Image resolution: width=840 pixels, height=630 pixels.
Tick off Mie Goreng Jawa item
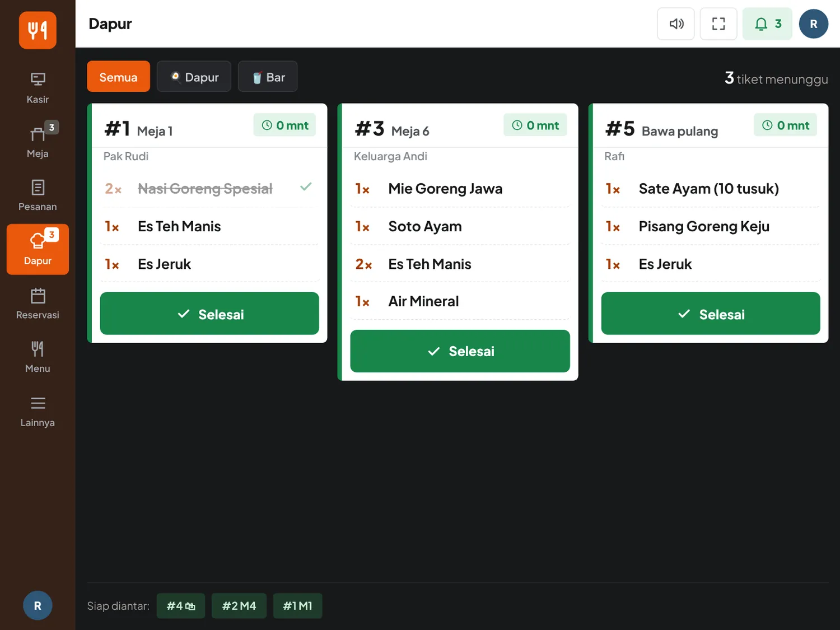460,189
